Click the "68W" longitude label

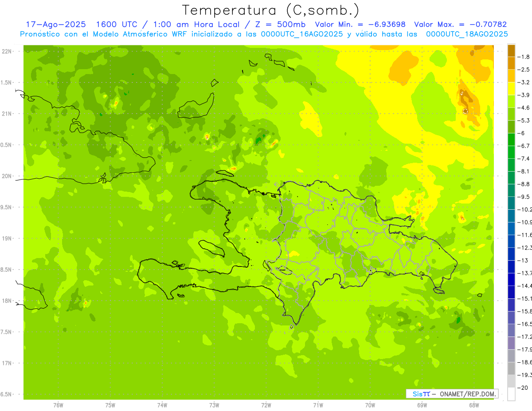474,406
